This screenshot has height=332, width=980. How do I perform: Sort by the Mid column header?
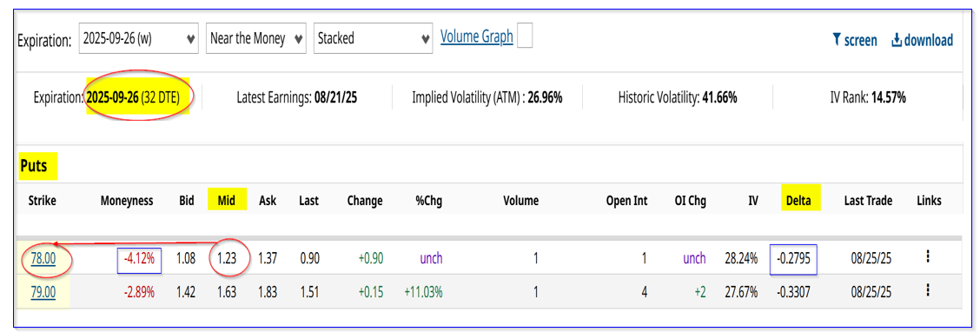tap(228, 200)
